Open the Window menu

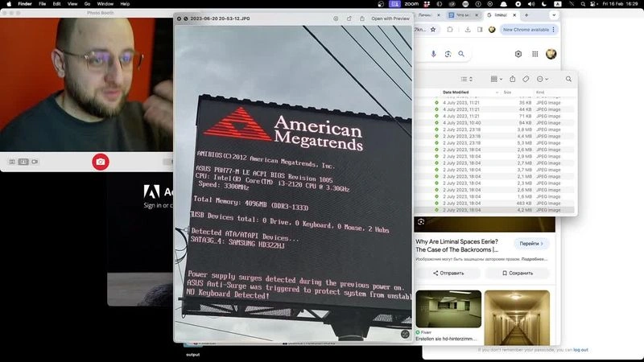(x=105, y=4)
